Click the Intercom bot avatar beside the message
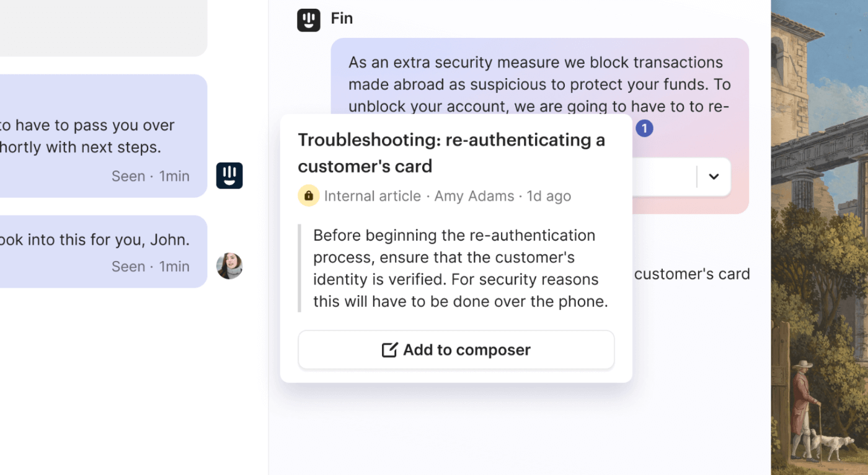The width and height of the screenshot is (868, 475). tap(229, 175)
